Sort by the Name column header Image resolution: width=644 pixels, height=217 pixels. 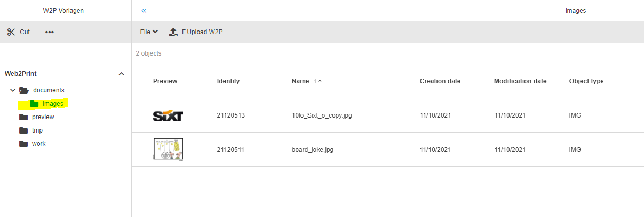[x=300, y=81]
